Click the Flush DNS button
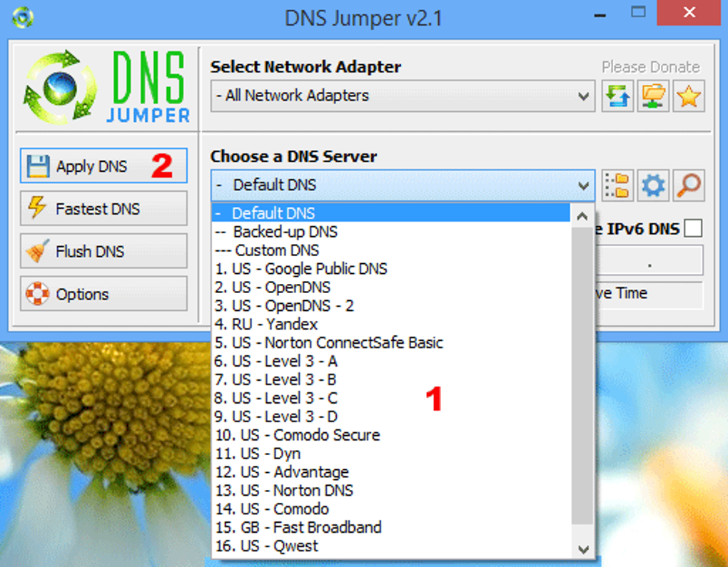728x567 pixels. (x=103, y=251)
